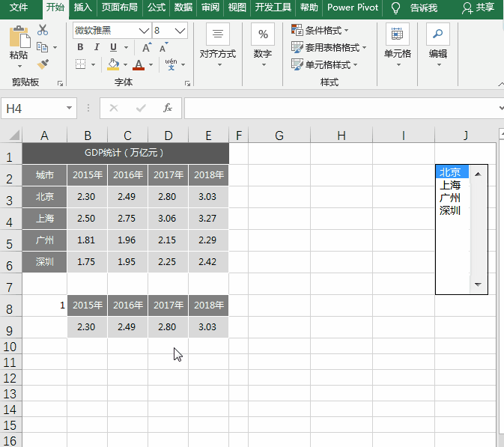Viewport: 504px width, 447px height.
Task: Open Name Box dropdown arrow
Action: point(69,108)
